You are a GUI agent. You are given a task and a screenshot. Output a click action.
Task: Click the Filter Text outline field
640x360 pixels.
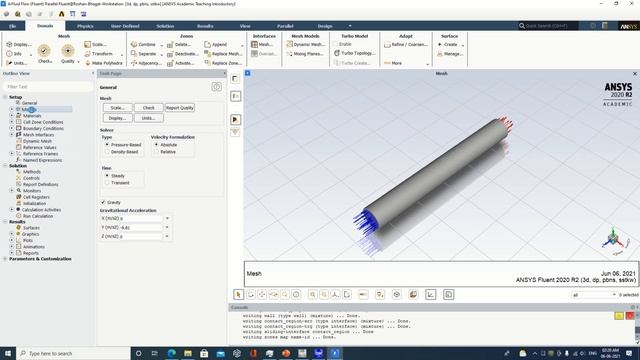[48, 87]
